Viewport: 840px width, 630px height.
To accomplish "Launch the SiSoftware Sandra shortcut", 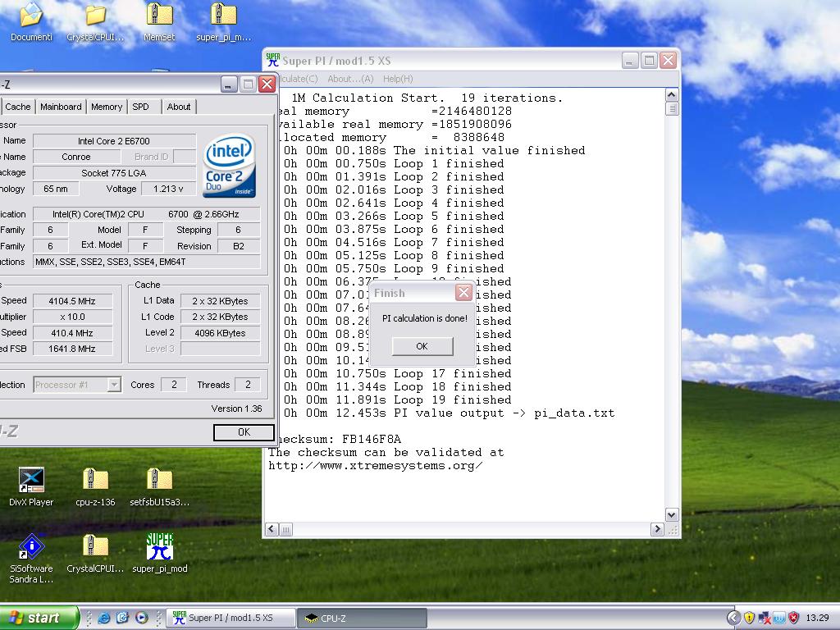I will tap(31, 558).
